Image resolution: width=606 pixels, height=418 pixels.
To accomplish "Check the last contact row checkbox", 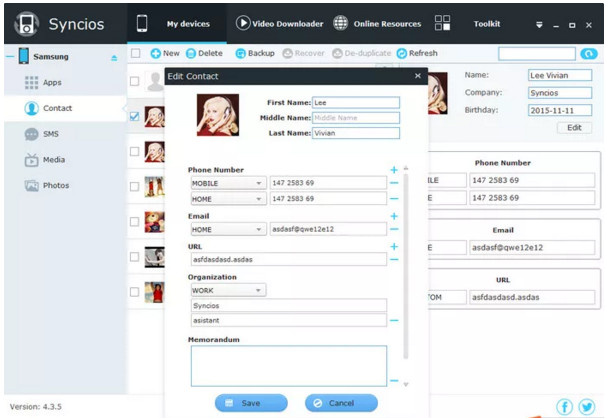I will tap(134, 292).
